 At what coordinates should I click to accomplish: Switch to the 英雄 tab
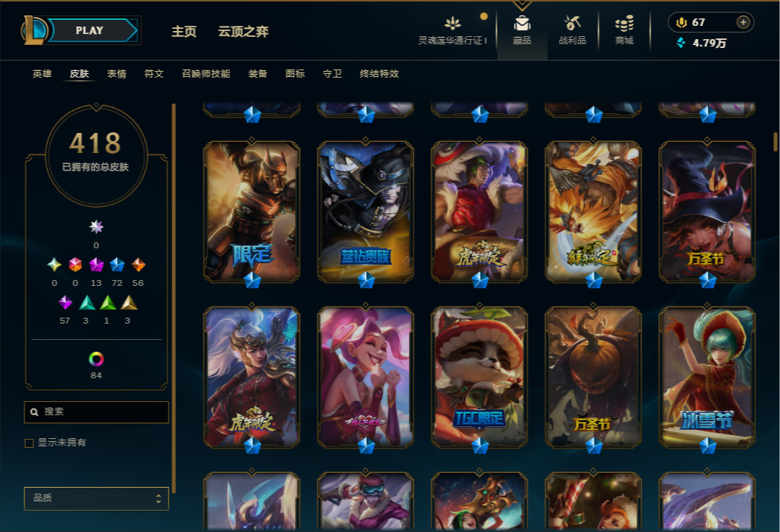42,74
